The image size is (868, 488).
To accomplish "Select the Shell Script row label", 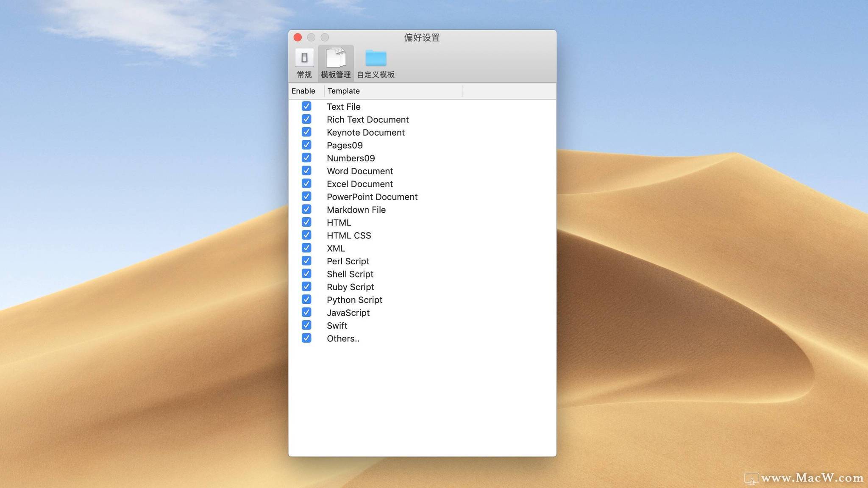I will tap(350, 274).
